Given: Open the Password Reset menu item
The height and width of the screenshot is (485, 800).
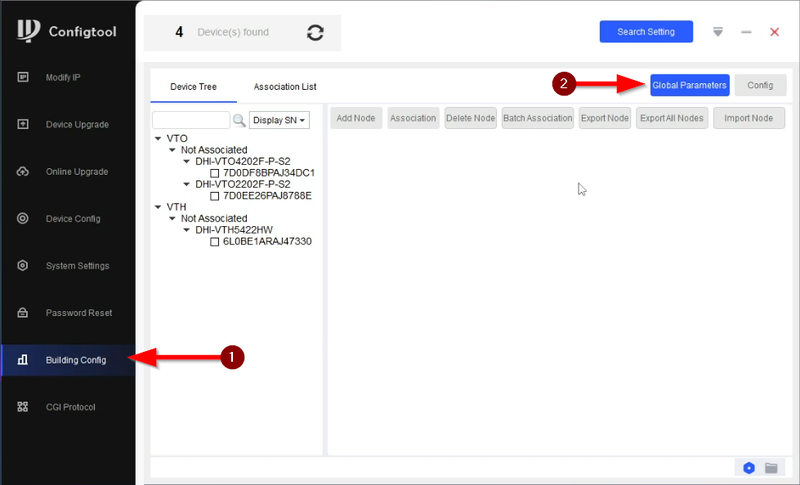Looking at the screenshot, I should (79, 313).
